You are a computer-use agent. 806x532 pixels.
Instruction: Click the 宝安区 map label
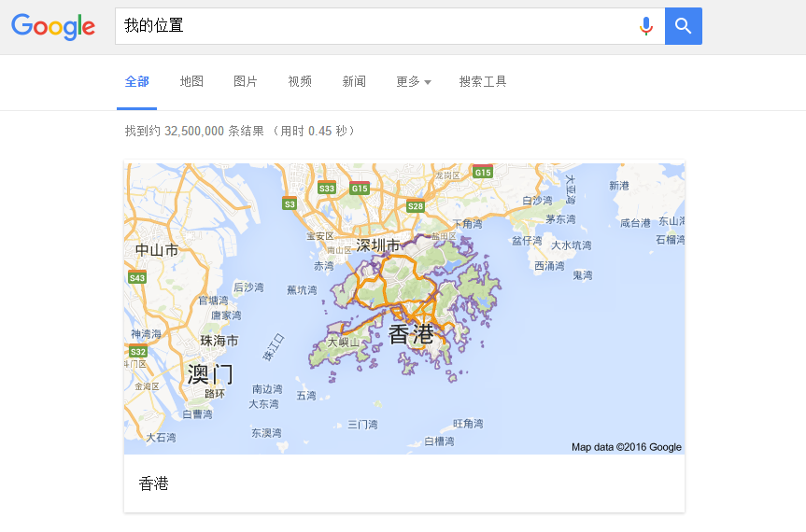pos(320,236)
